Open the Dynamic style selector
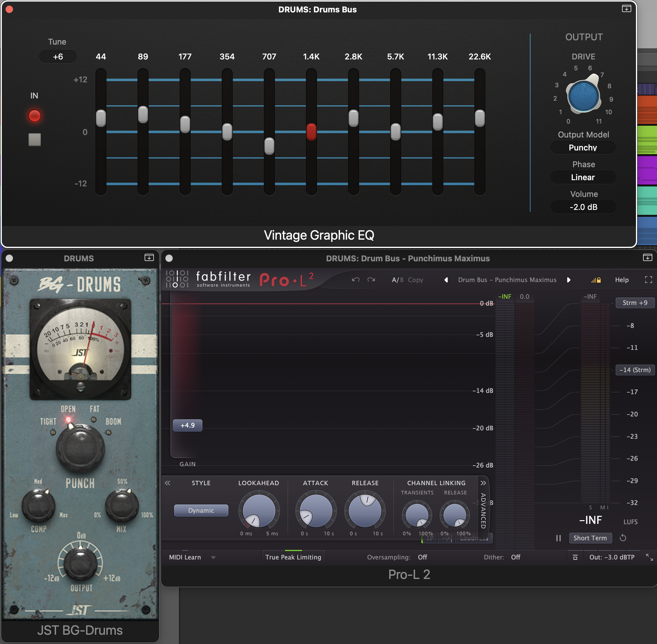The width and height of the screenshot is (657, 644). click(201, 510)
